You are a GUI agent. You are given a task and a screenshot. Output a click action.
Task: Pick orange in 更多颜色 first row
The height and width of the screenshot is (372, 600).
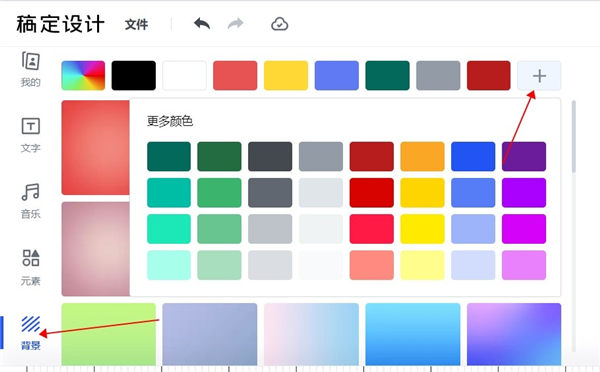[422, 157]
